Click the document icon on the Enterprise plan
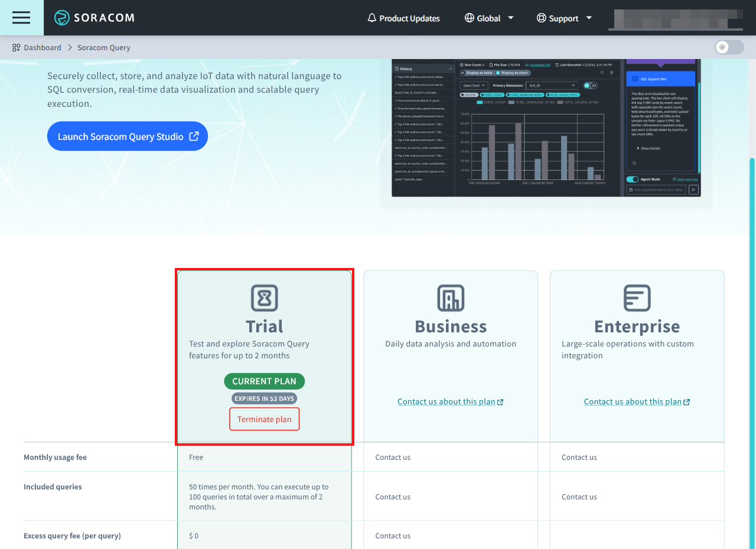756x549 pixels. (637, 298)
